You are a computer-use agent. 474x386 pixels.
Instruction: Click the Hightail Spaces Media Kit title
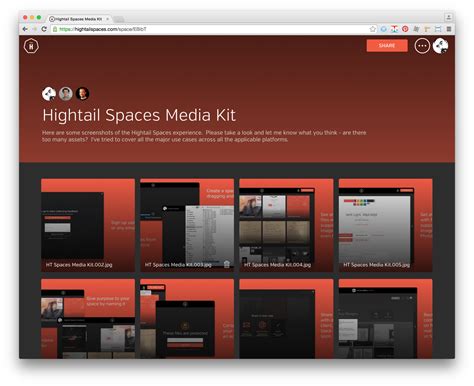pyautogui.click(x=139, y=115)
